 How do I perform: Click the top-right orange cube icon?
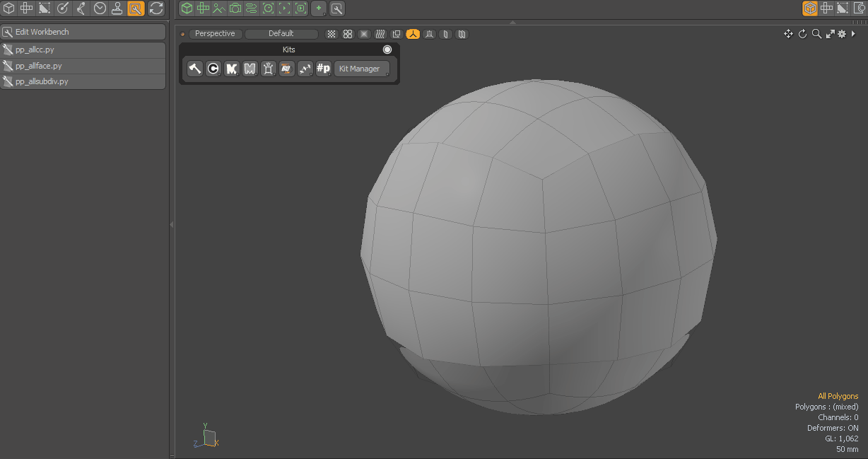810,8
